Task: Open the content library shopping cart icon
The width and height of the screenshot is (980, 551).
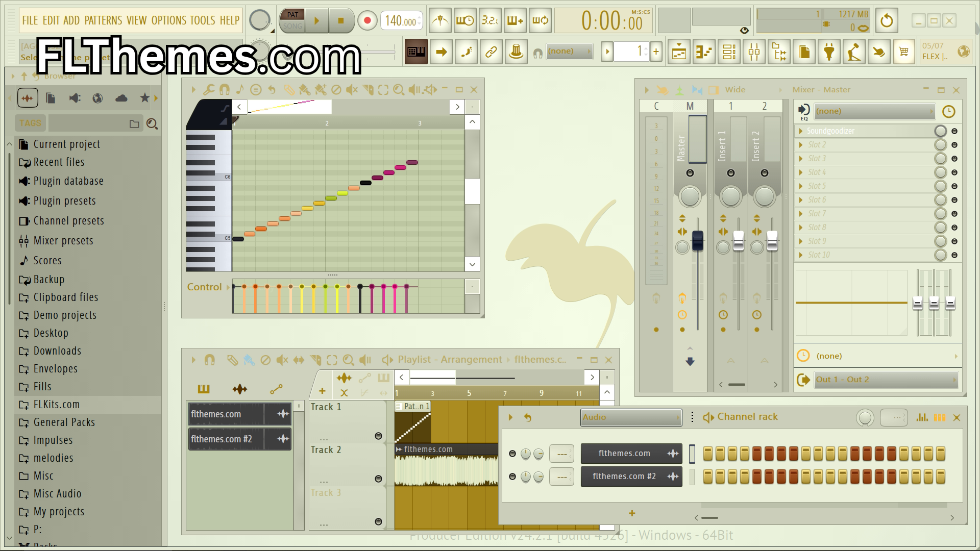Action: 904,52
